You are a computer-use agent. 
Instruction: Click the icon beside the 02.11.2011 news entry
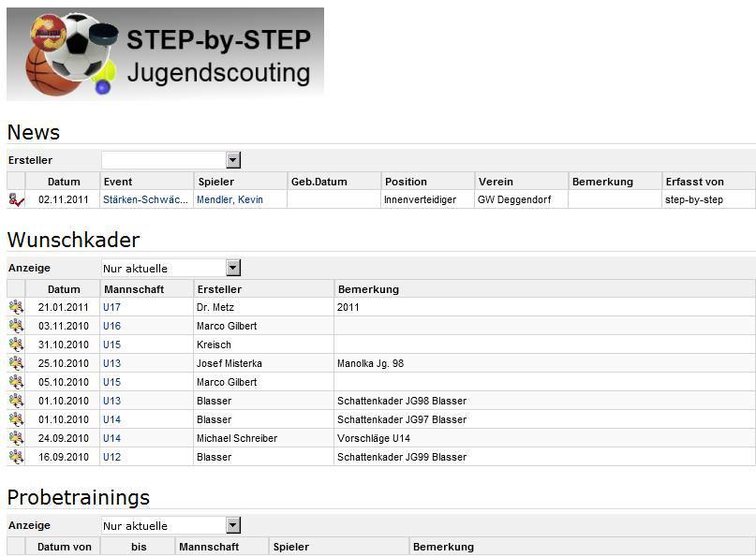tap(16, 199)
